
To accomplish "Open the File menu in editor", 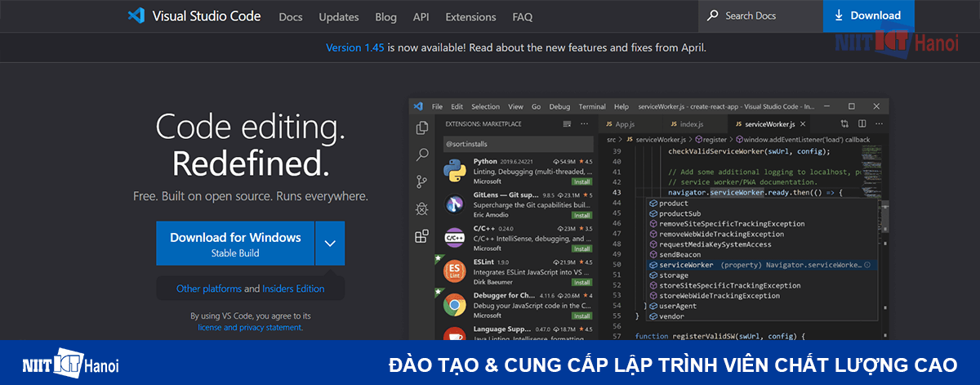I will point(437,106).
